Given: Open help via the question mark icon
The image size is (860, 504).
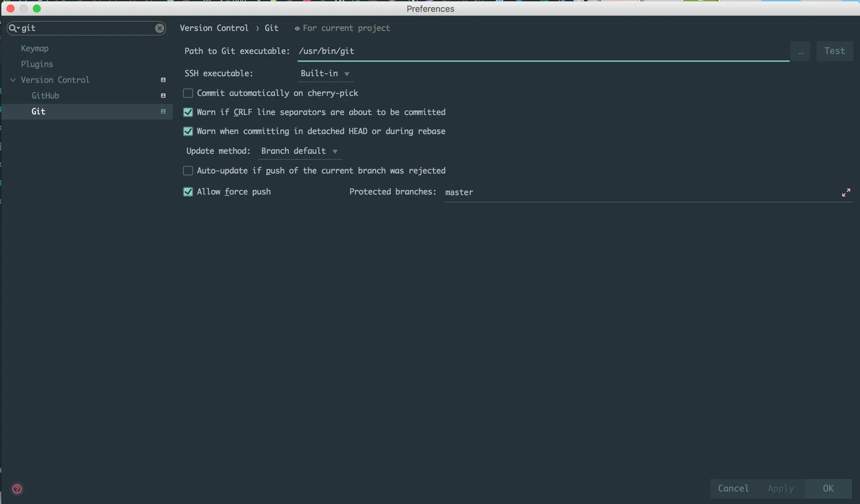Looking at the screenshot, I should [17, 489].
